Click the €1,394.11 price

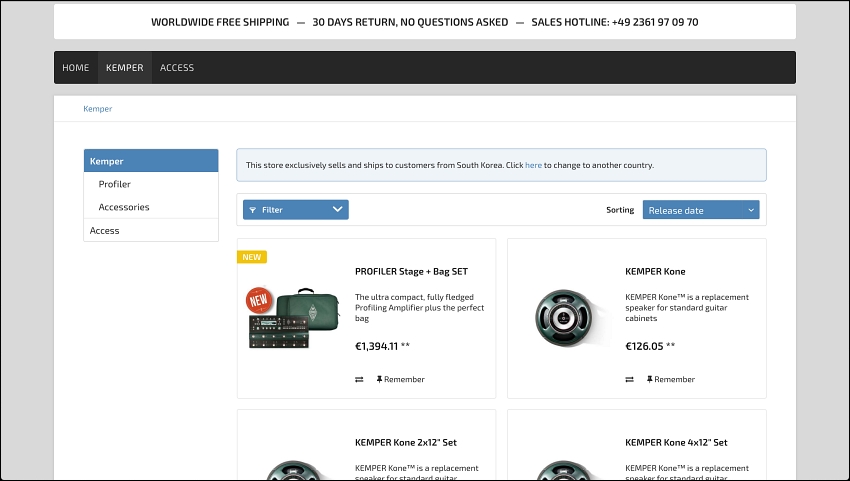click(376, 346)
